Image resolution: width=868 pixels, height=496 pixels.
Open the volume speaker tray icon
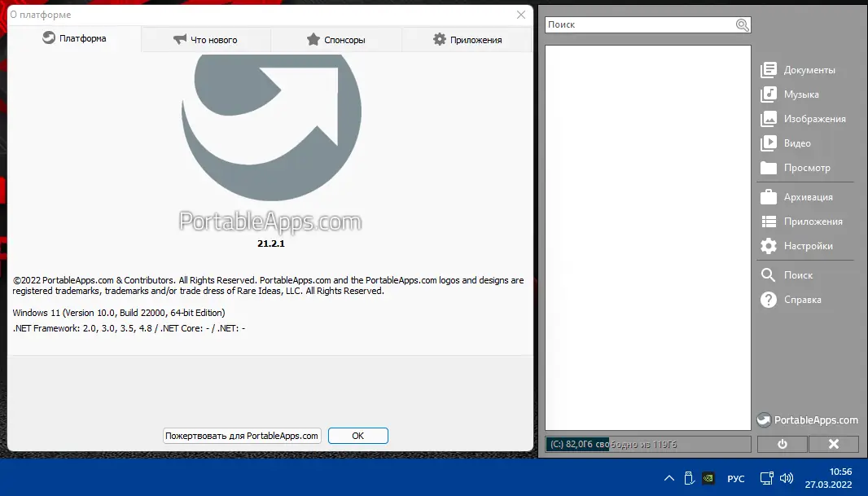tap(786, 478)
